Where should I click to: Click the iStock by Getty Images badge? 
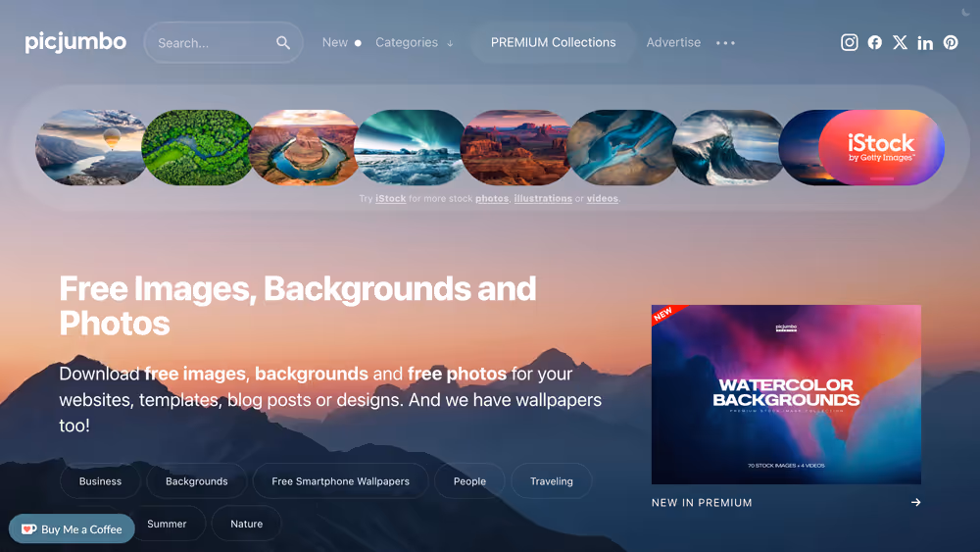(881, 147)
